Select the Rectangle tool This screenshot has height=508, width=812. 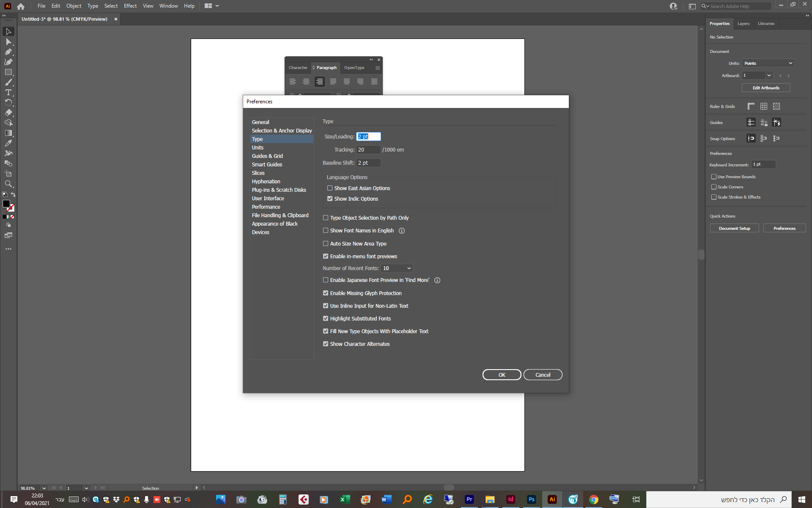coord(8,72)
